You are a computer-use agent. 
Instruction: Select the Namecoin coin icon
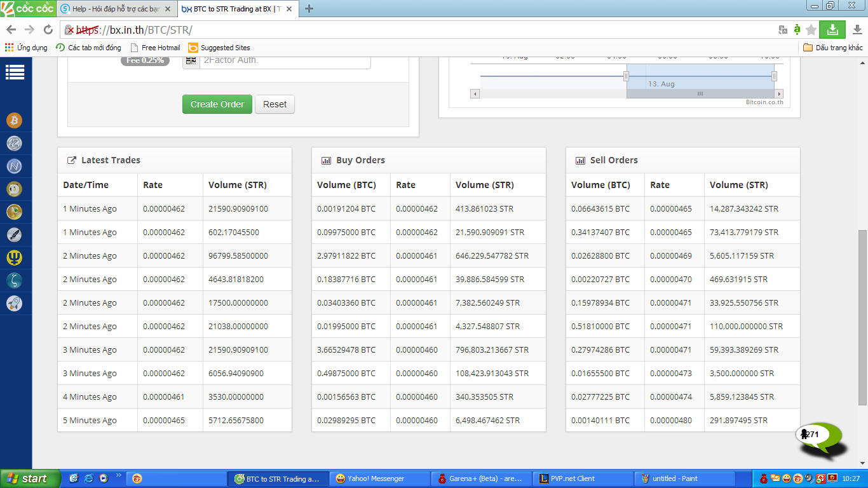[x=14, y=166]
